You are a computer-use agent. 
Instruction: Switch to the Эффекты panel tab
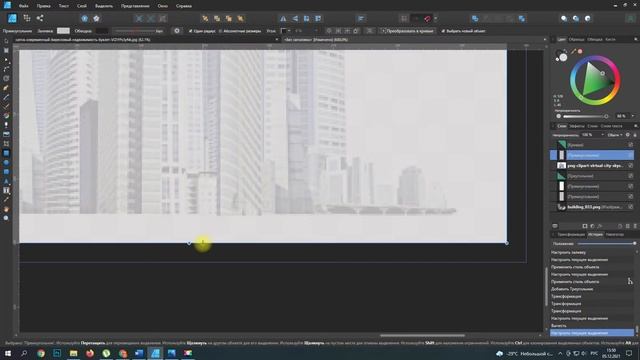click(x=577, y=126)
